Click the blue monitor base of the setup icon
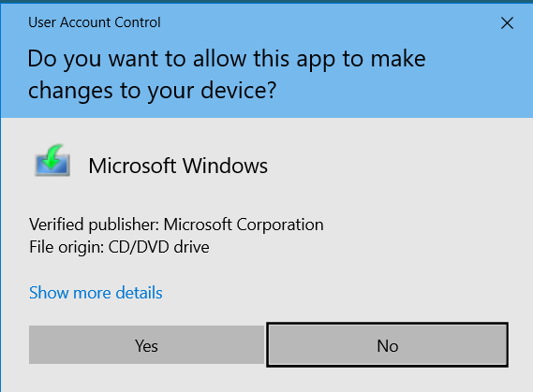Viewport: 533px width, 392px height. click(52, 167)
